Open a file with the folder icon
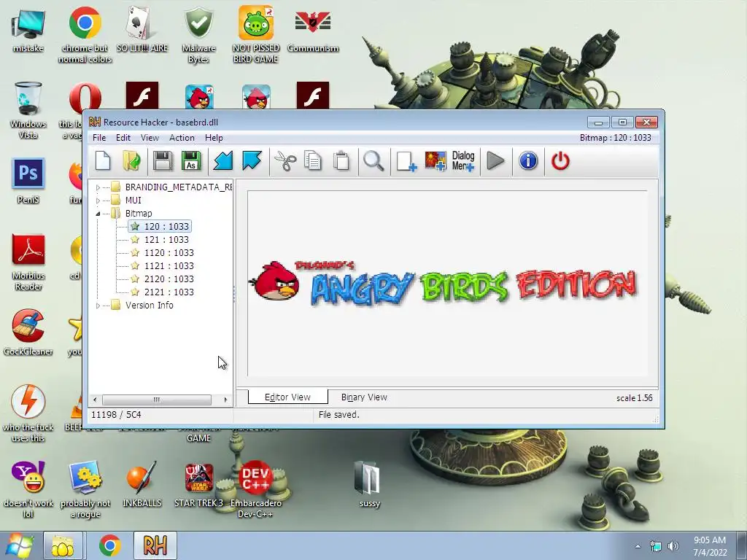 click(x=131, y=161)
